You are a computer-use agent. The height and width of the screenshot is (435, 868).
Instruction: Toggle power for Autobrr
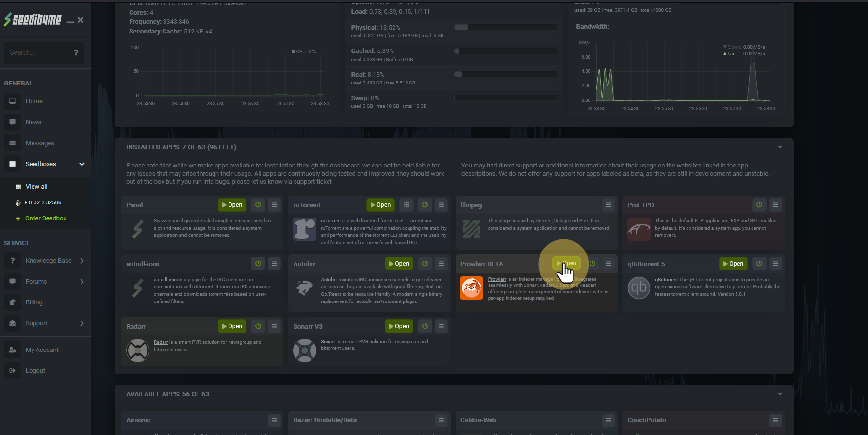(x=425, y=264)
